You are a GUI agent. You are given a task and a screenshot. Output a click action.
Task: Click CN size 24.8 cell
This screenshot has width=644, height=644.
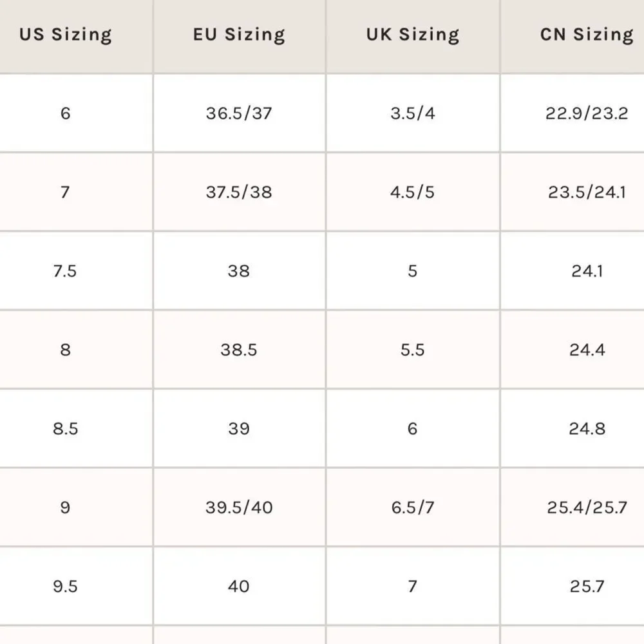coord(587,428)
